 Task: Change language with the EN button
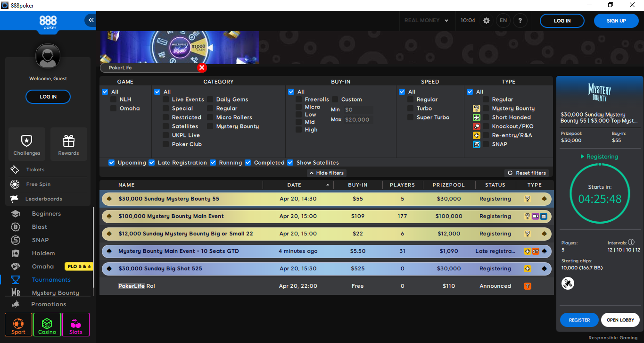(x=503, y=21)
